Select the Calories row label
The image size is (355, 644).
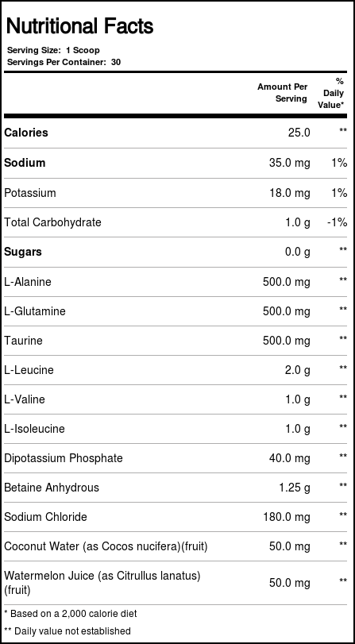tap(26, 133)
